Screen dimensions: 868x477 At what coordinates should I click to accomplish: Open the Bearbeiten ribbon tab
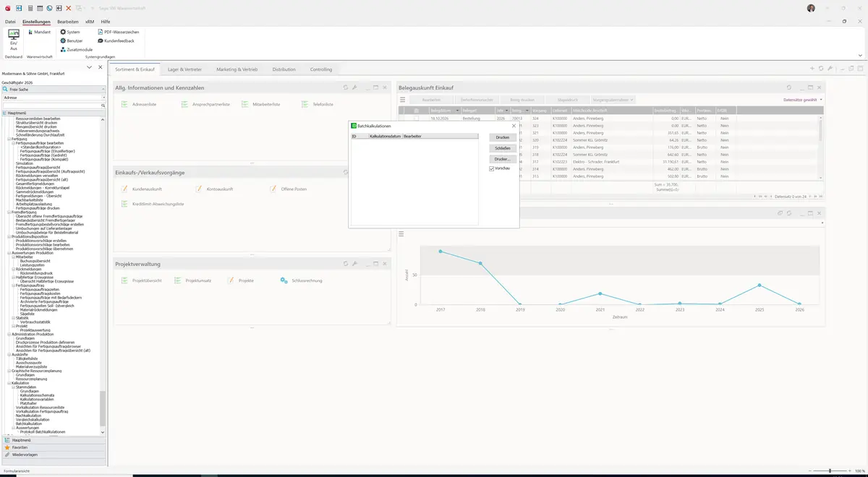pyautogui.click(x=68, y=22)
